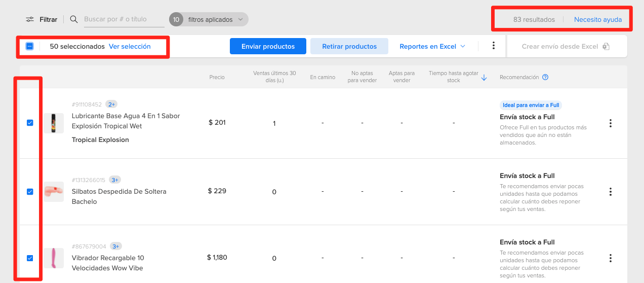Click Envía stock a Full in the Silbatos row
644x283 pixels.
pyautogui.click(x=527, y=175)
